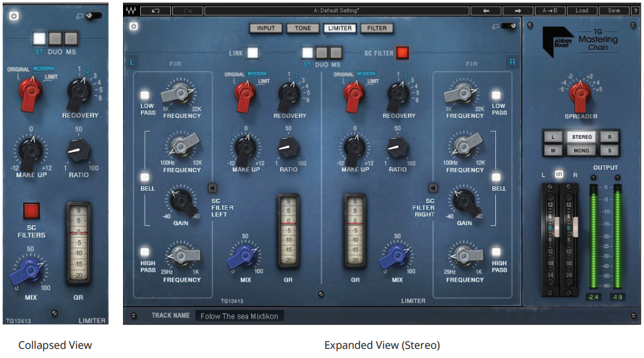
Task: Set monitoring to MONO
Action: point(582,151)
